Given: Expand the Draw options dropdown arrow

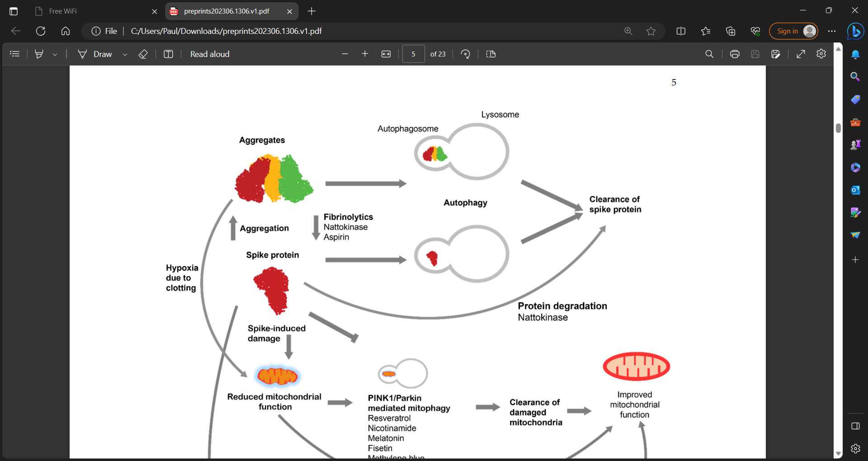Looking at the screenshot, I should point(125,54).
